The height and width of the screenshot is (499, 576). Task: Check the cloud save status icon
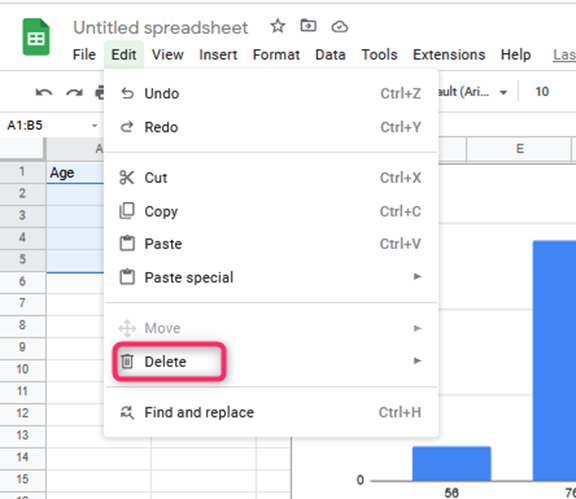(339, 27)
